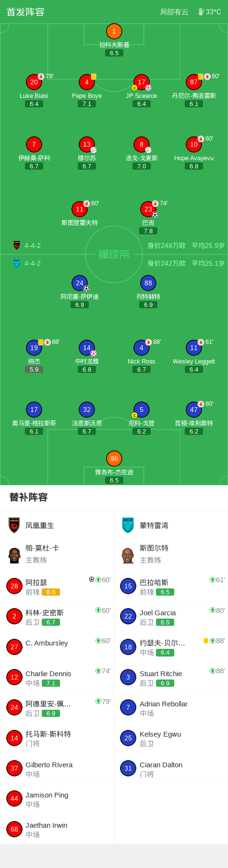The height and width of the screenshot is (868, 228).
Task: Open goalkeeper 98 雅各布-杰克逊 orange icon
Action: (114, 458)
